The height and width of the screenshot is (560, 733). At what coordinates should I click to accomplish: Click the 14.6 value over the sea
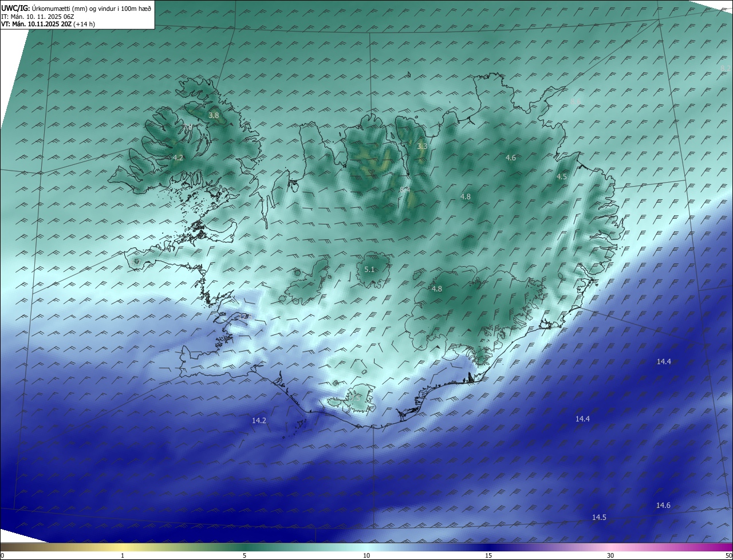pyautogui.click(x=663, y=505)
